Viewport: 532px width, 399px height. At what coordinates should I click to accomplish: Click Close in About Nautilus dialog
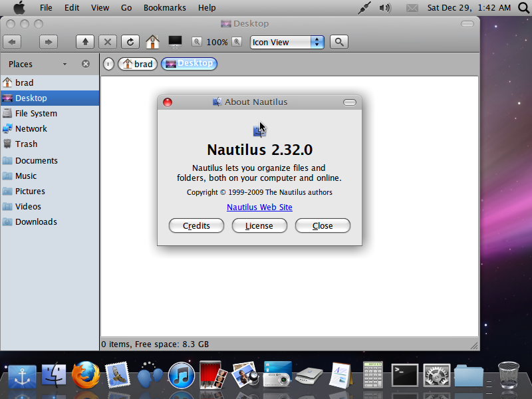click(x=323, y=225)
